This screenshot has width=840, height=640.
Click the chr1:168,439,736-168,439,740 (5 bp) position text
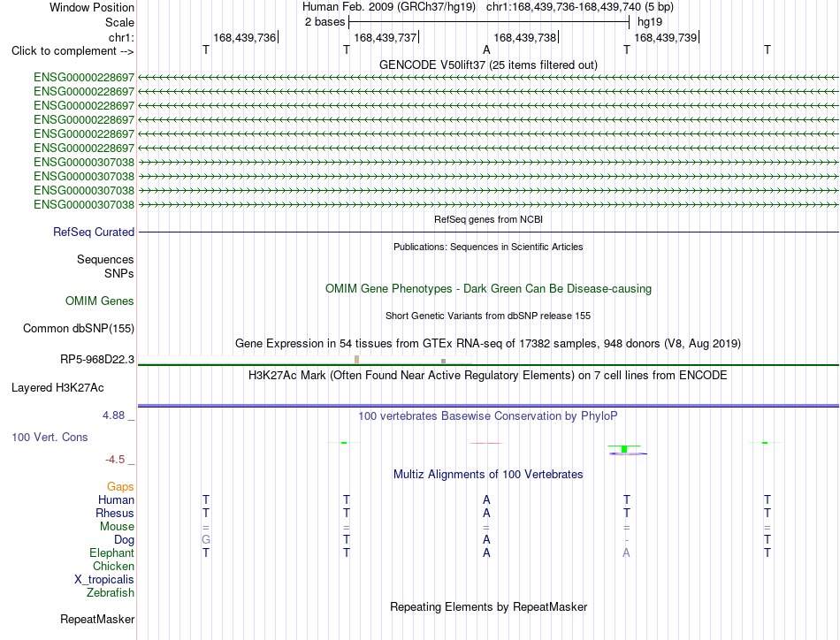point(580,7)
